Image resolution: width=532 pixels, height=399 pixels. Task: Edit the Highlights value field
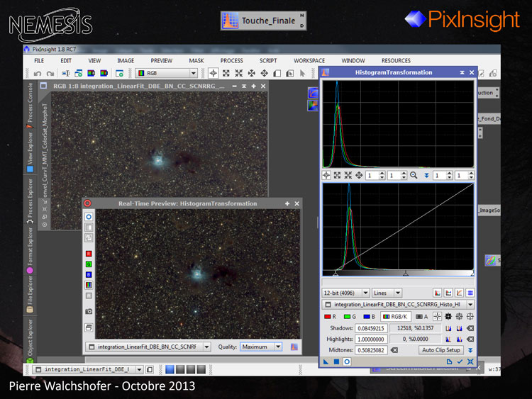[x=371, y=339]
